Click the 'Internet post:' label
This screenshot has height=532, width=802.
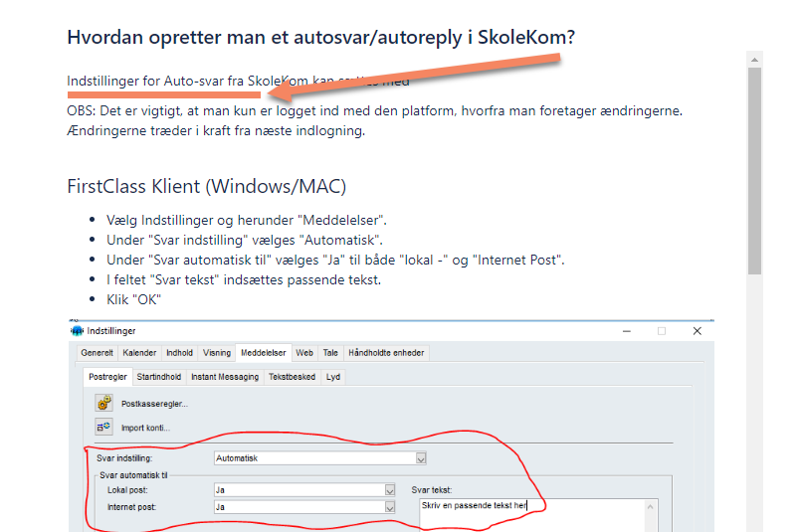131,507
